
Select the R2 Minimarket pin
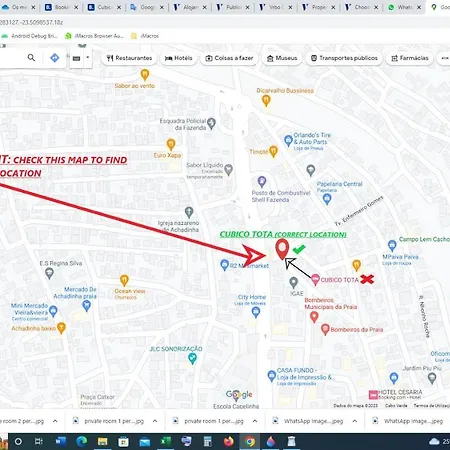[225, 265]
